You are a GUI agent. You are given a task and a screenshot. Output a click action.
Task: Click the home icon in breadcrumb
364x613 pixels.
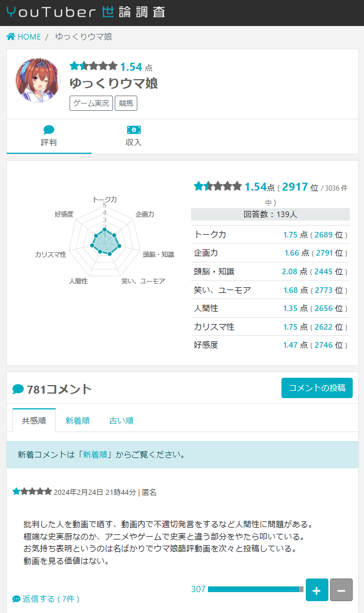11,37
